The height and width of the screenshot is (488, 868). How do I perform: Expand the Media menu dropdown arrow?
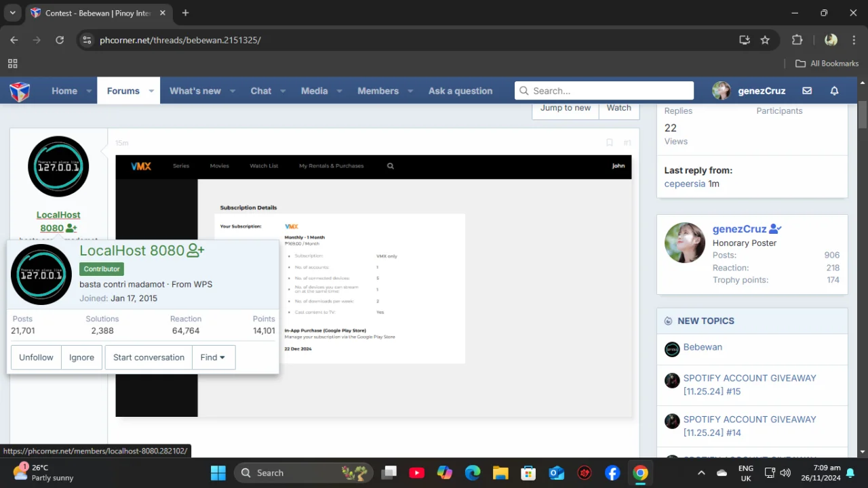tap(339, 91)
